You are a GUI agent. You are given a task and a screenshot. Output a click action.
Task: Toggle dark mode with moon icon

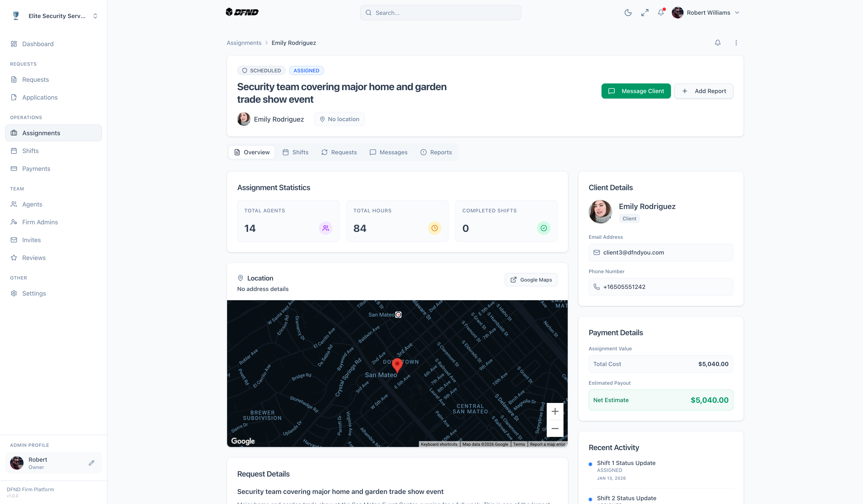click(x=628, y=13)
